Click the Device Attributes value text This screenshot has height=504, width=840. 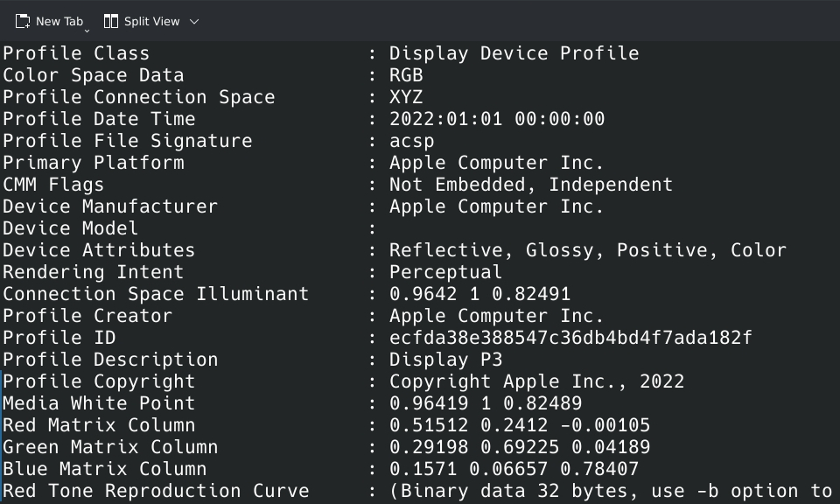[587, 250]
